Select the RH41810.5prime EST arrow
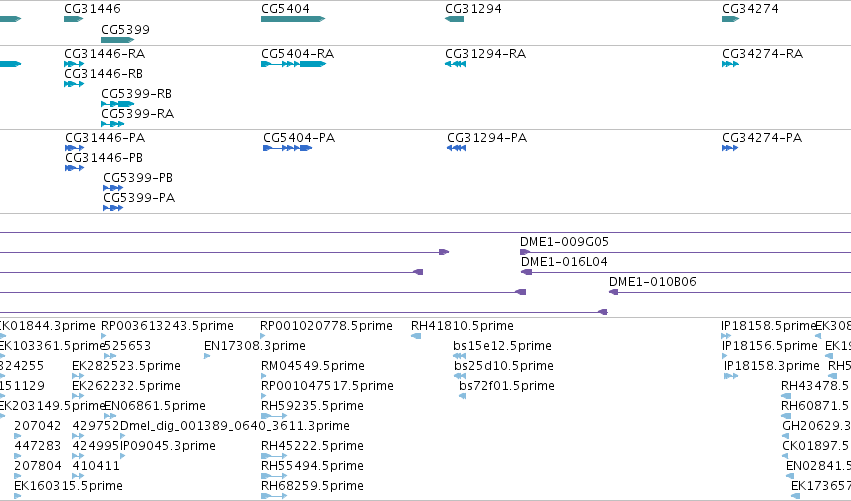 [x=416, y=337]
